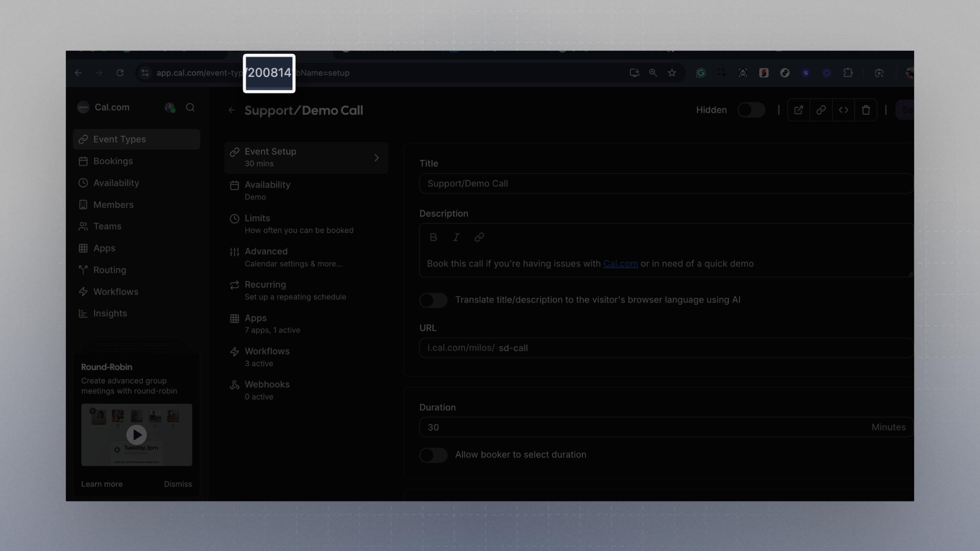Enable AI translate title/description toggle
This screenshot has width=980, height=551.
pos(433,300)
